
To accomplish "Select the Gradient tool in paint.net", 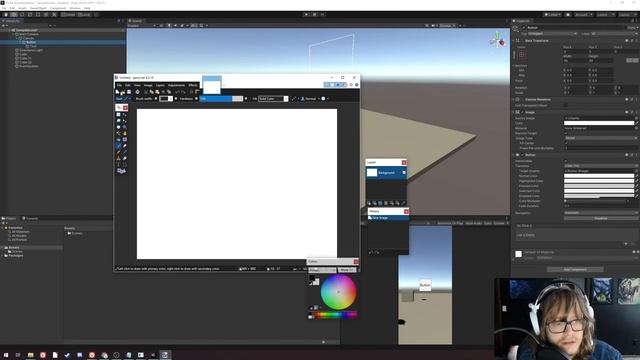I will (124, 140).
